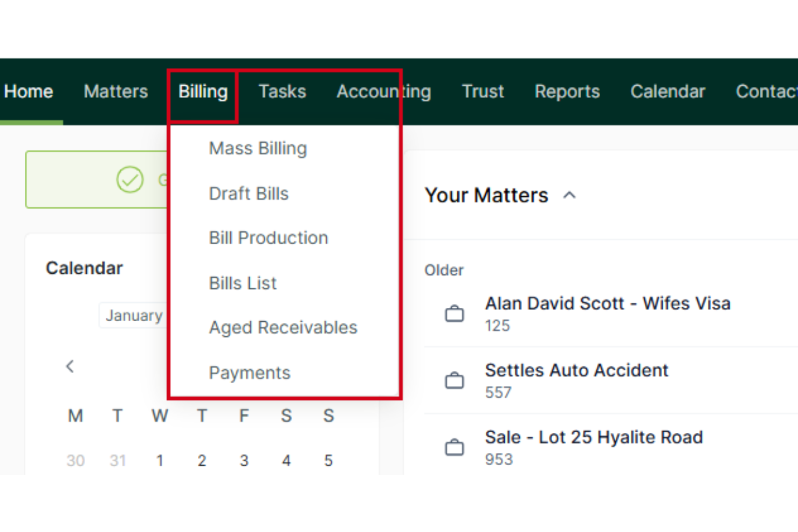798x532 pixels.
Task: Navigate to the Home tab
Action: pos(28,92)
